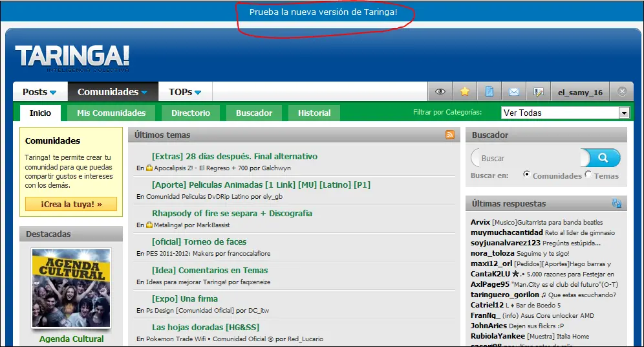Image resolution: width=644 pixels, height=347 pixels.
Task: Open maxi12_orl Hago barras reply
Action: coord(541,263)
